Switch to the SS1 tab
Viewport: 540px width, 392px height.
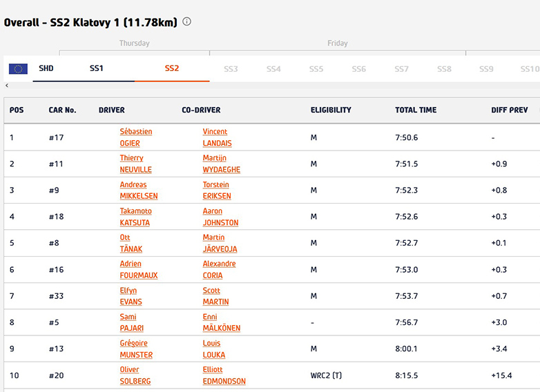97,69
